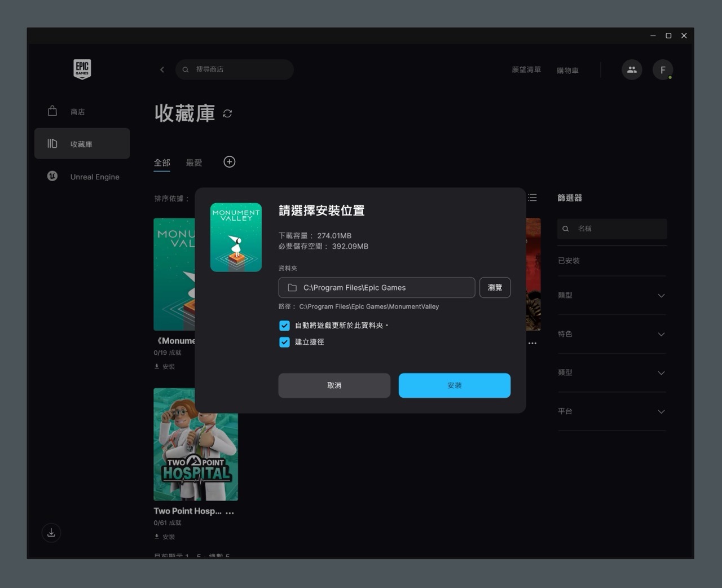This screenshot has height=588, width=722.
Task: Minimize the Epic Games launcher window
Action: point(653,36)
